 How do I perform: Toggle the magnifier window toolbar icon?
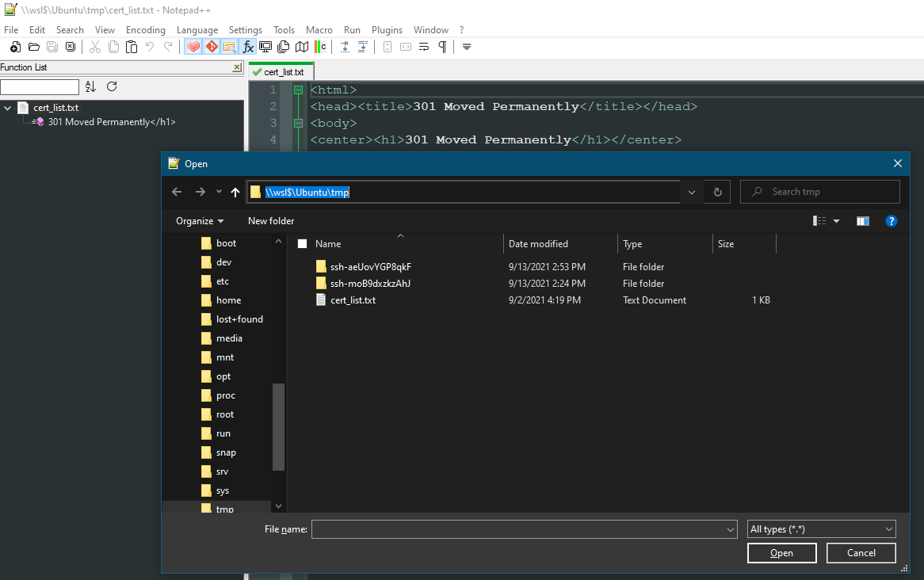(229, 48)
